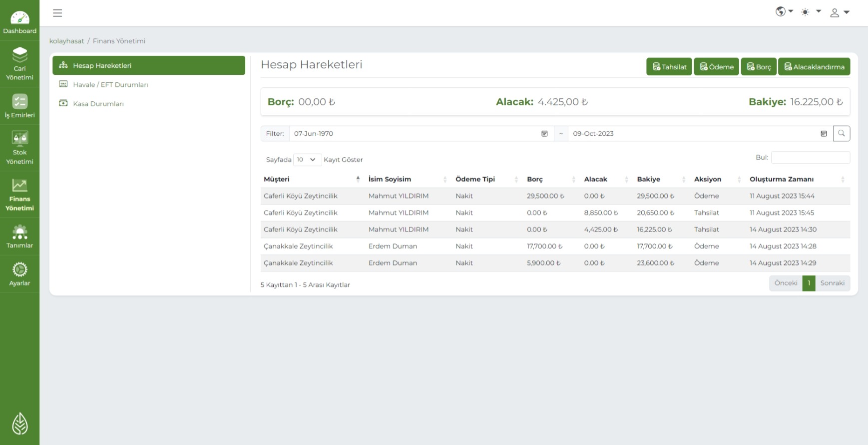This screenshot has height=445, width=868.
Task: Open the sun theme mode dropdown
Action: (811, 11)
